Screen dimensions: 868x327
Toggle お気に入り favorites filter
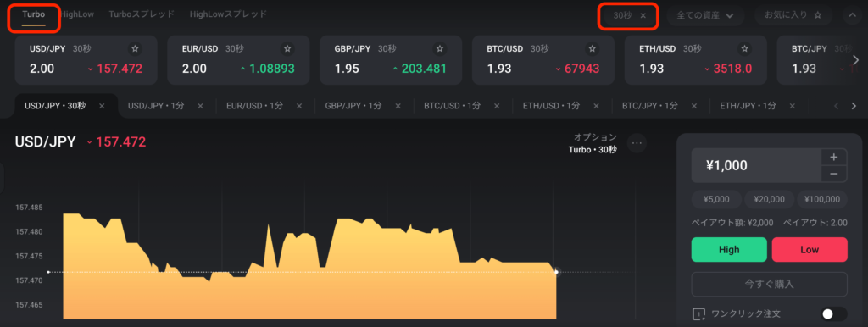click(793, 15)
